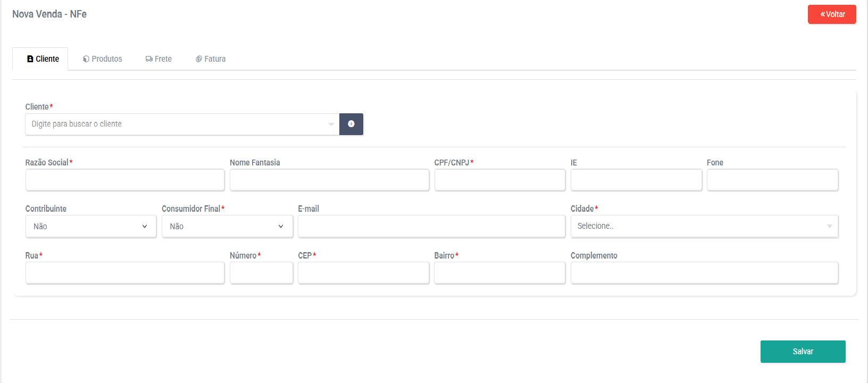The width and height of the screenshot is (868, 383).
Task: Click the cube icon beside Produtos
Action: click(86, 59)
